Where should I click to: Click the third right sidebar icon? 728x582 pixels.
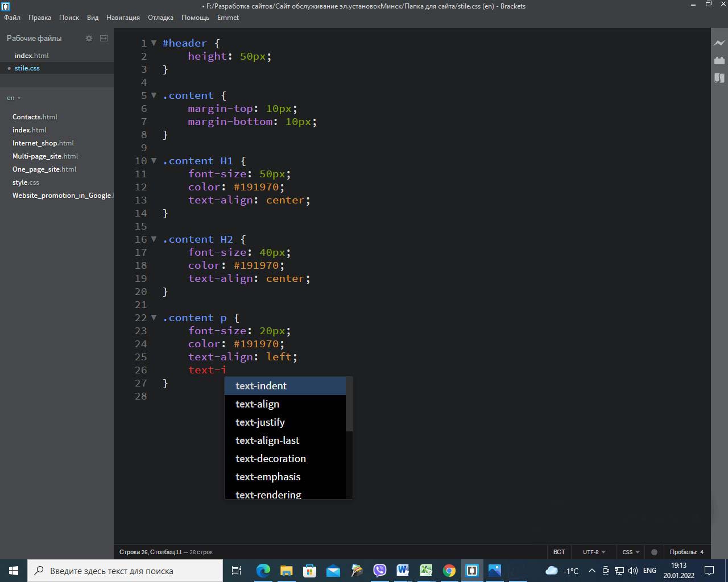[719, 78]
